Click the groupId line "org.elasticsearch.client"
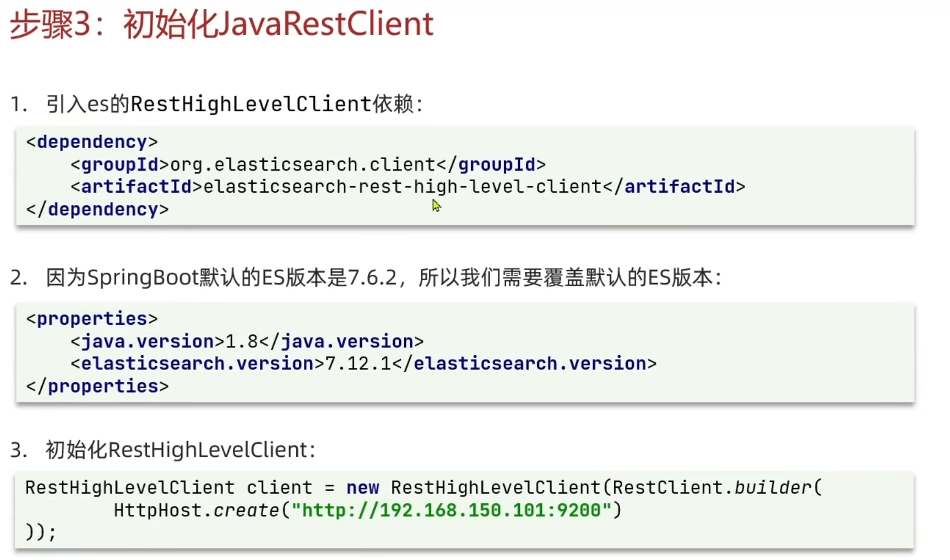This screenshot has height=560, width=950. pos(308,165)
